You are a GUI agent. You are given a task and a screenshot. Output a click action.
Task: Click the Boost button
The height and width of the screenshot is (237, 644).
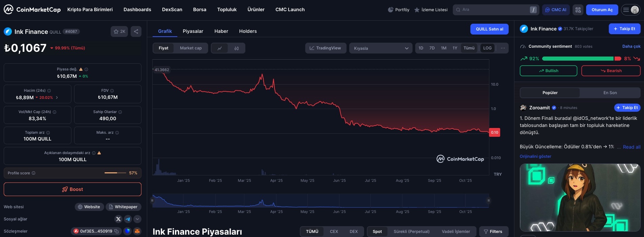[72, 189]
